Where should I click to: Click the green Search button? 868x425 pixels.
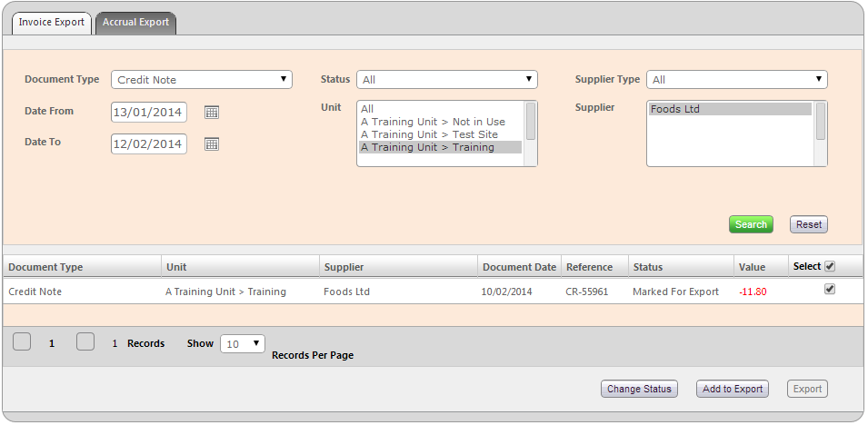[751, 224]
